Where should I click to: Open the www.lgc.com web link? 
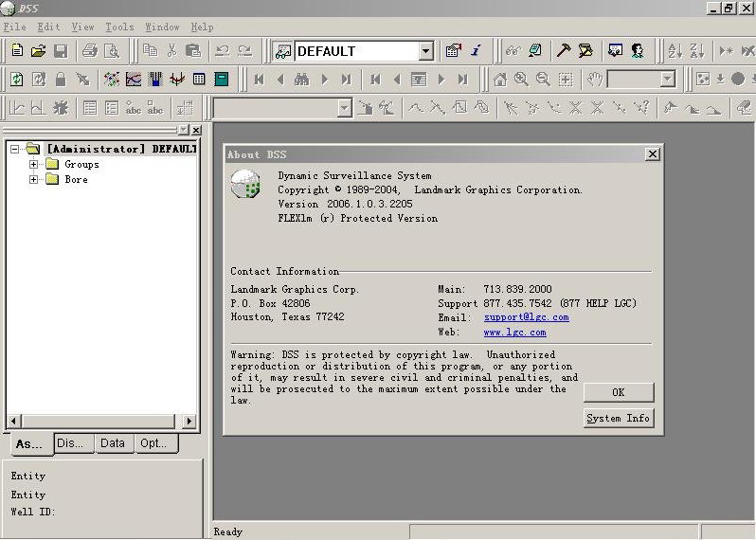515,333
